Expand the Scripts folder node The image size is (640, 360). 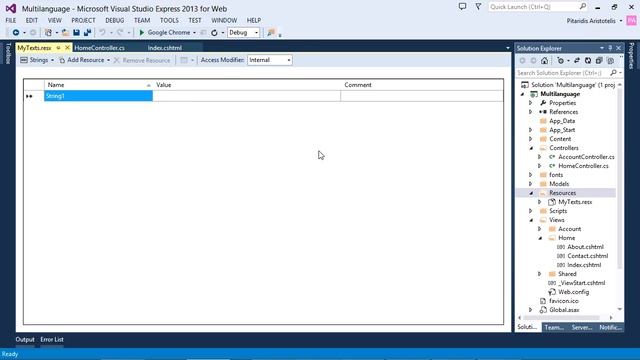[531, 211]
